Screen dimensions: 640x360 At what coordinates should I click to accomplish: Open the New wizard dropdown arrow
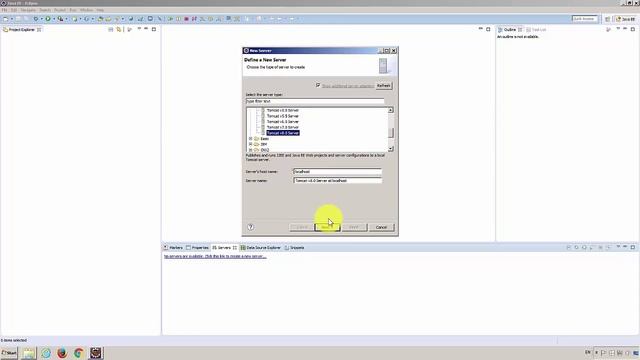[11, 19]
